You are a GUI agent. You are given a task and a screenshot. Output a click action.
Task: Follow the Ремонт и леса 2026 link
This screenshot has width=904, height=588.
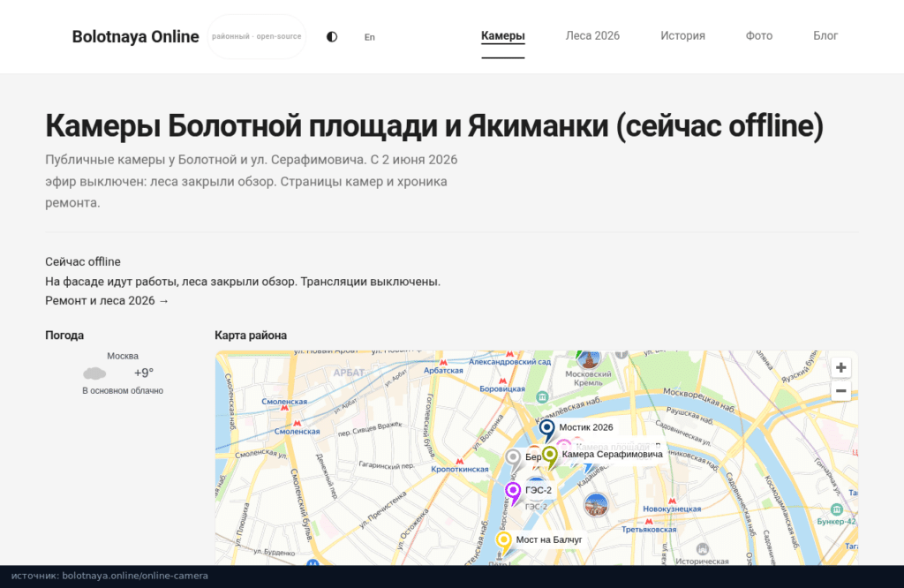pyautogui.click(x=107, y=300)
